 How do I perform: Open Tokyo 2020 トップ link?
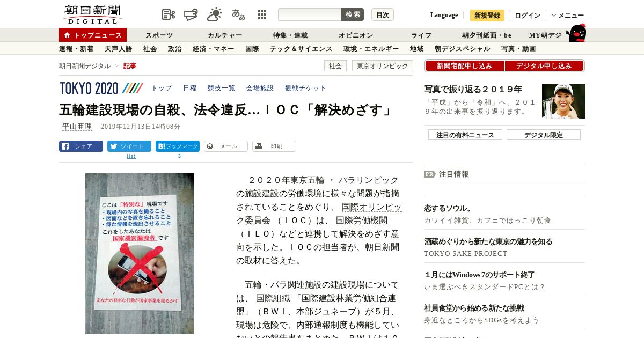(x=162, y=88)
